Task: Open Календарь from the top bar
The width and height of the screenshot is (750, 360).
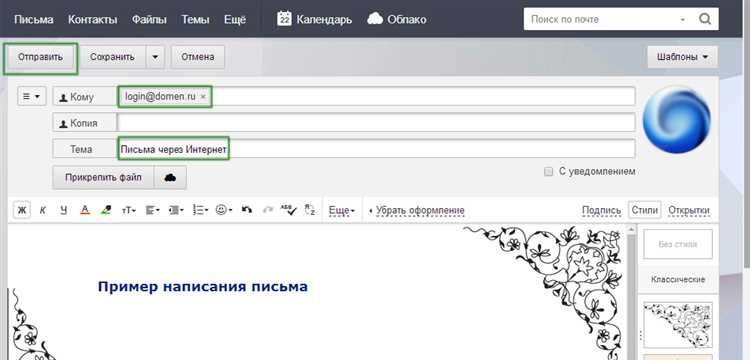Action: click(314, 20)
